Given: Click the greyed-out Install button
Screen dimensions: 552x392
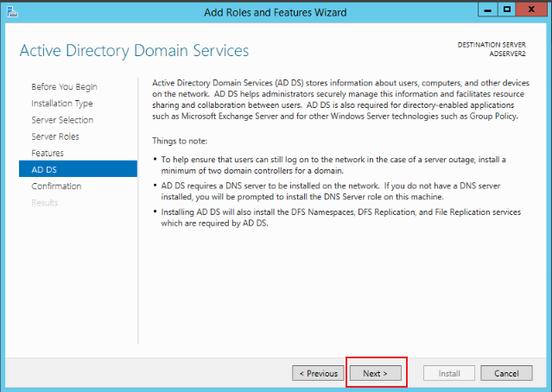Looking at the screenshot, I should 449,373.
